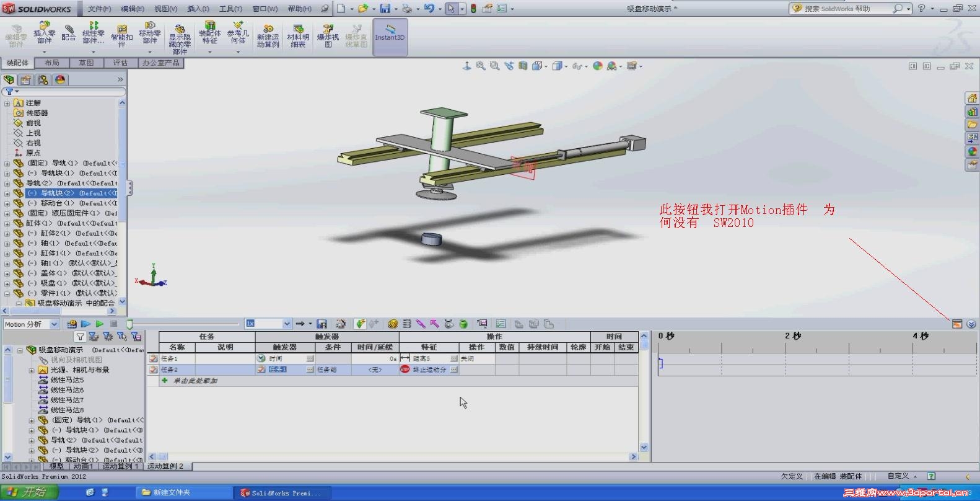Click Reference Geometry (参考几何体) icon

tap(238, 33)
